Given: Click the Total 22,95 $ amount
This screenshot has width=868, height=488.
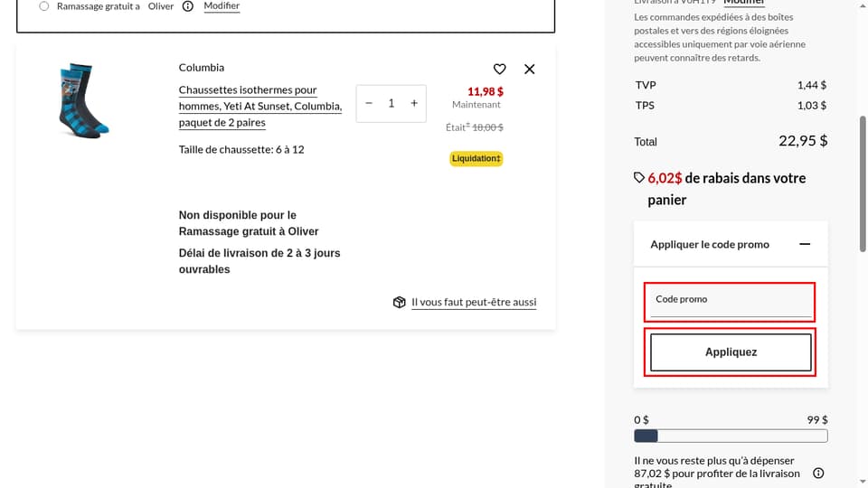Looking at the screenshot, I should pyautogui.click(x=803, y=141).
